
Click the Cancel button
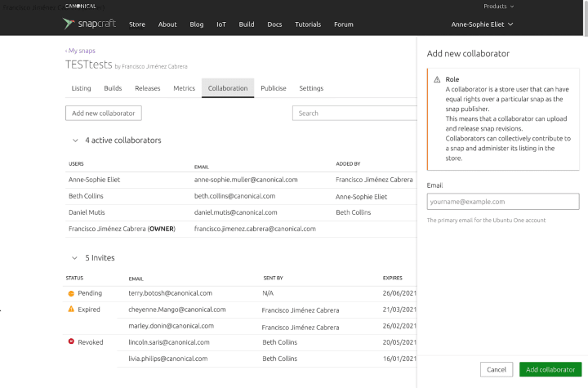[x=497, y=369]
